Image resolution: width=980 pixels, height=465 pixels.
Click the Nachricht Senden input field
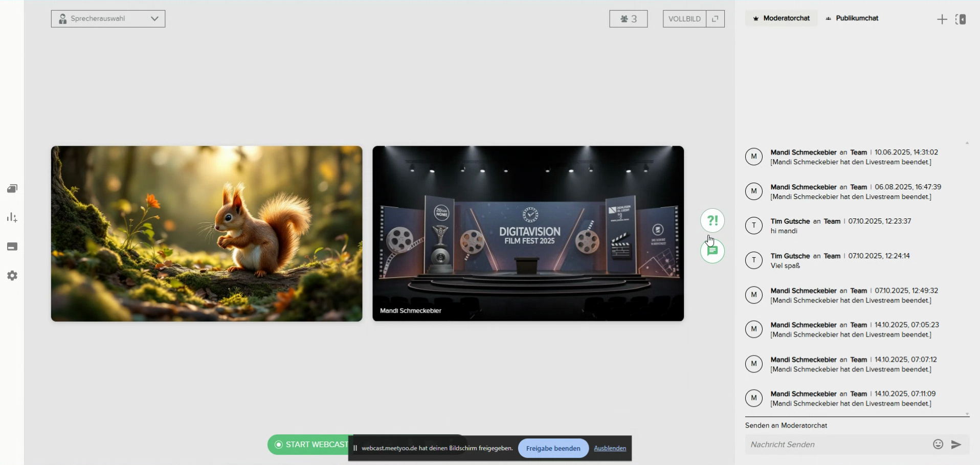[x=837, y=445]
